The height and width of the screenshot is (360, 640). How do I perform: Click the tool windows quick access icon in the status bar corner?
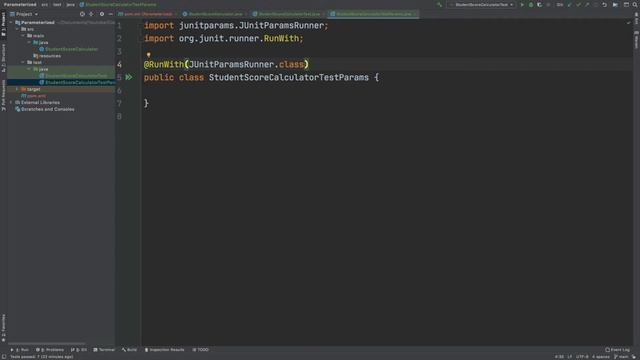[x=3, y=357]
